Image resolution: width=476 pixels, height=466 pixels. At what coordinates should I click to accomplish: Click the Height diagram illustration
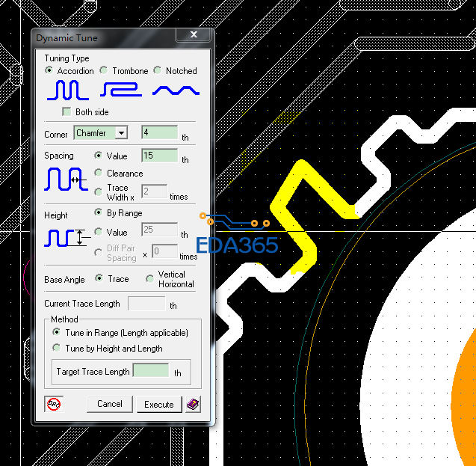click(67, 238)
